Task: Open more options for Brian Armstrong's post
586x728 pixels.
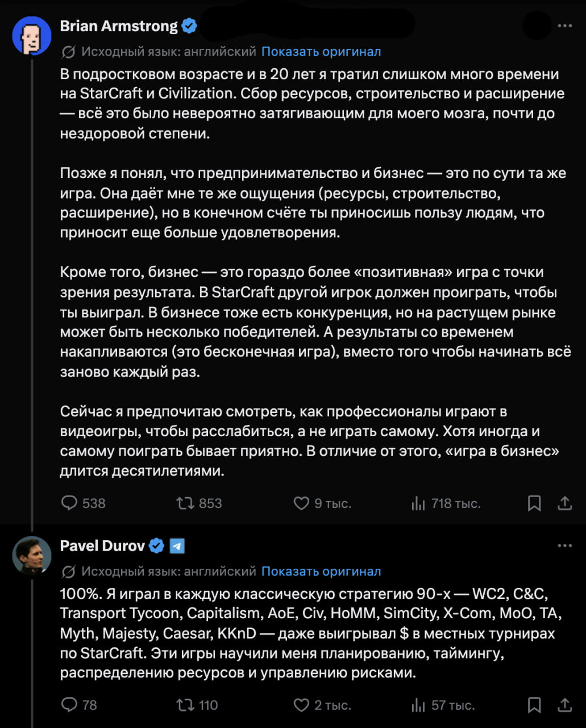Action: pyautogui.click(x=564, y=26)
